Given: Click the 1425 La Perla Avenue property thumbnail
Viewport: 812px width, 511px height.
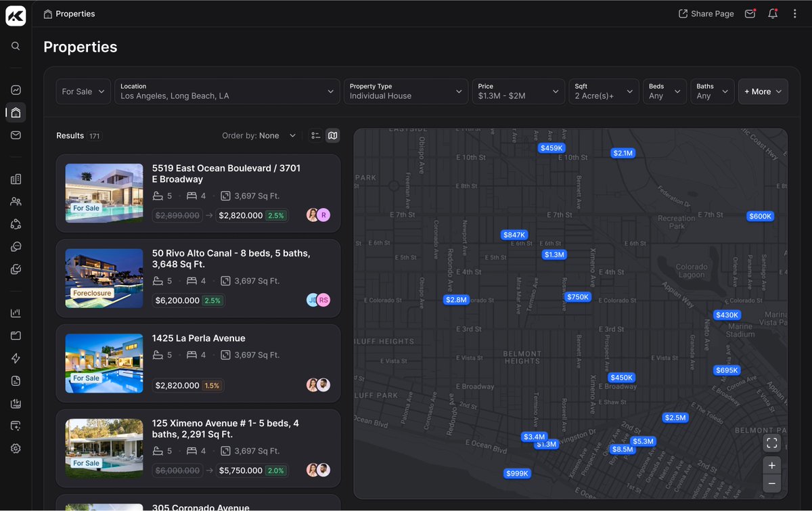Looking at the screenshot, I should pyautogui.click(x=104, y=363).
